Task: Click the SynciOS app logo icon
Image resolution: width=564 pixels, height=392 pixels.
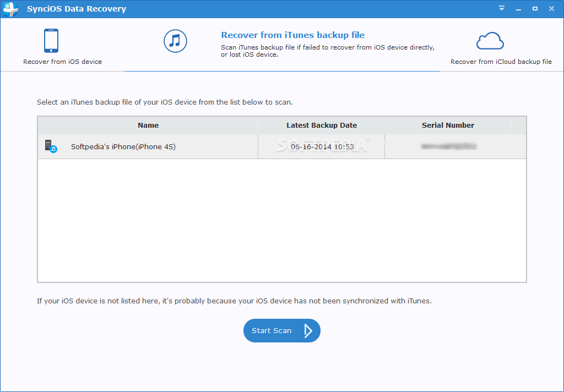Action: [10, 9]
